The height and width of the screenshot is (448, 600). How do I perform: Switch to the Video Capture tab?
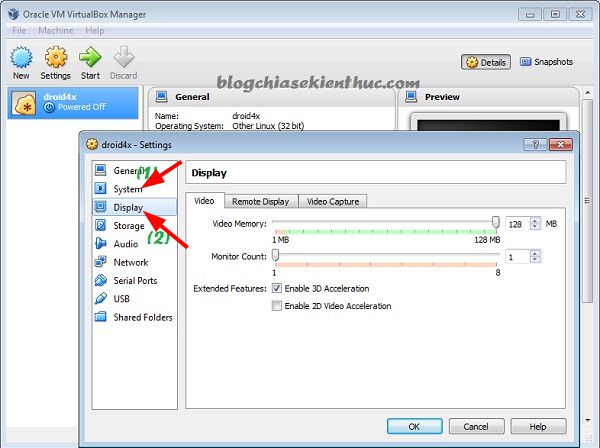tap(333, 202)
